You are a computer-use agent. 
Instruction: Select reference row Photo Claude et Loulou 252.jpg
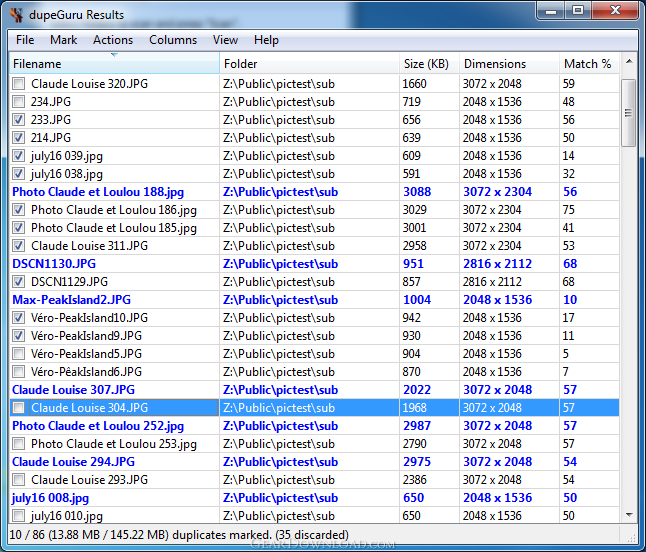[314, 426]
